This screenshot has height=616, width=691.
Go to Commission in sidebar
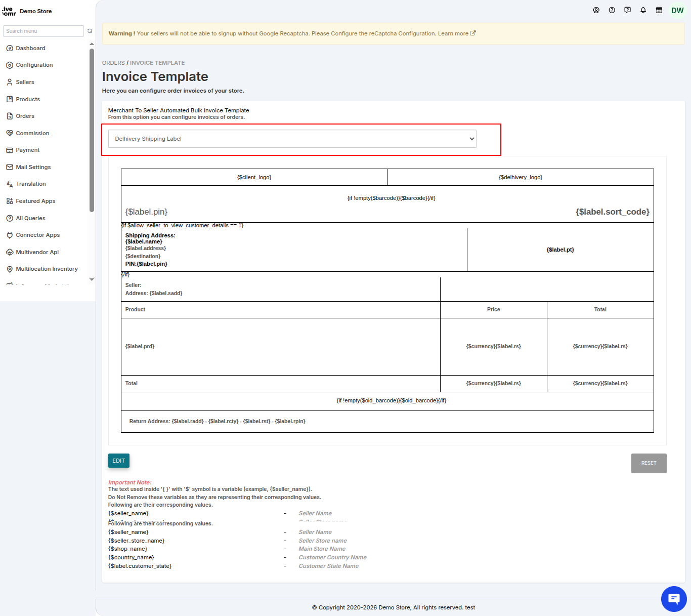tap(32, 133)
